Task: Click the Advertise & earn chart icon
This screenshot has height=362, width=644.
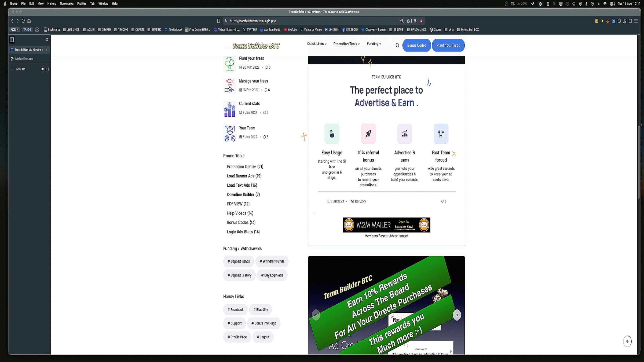Action: pos(405,134)
